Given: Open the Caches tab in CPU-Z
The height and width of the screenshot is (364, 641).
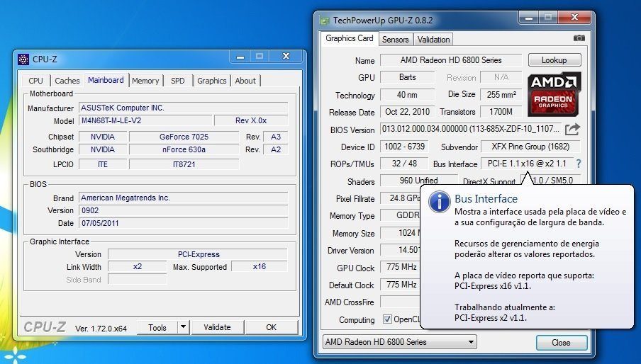Looking at the screenshot, I should [67, 81].
